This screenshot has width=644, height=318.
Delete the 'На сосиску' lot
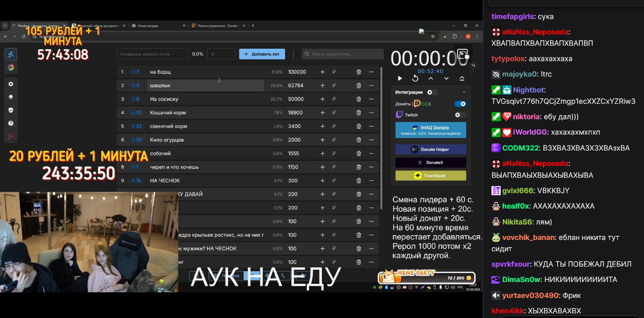[x=358, y=99]
